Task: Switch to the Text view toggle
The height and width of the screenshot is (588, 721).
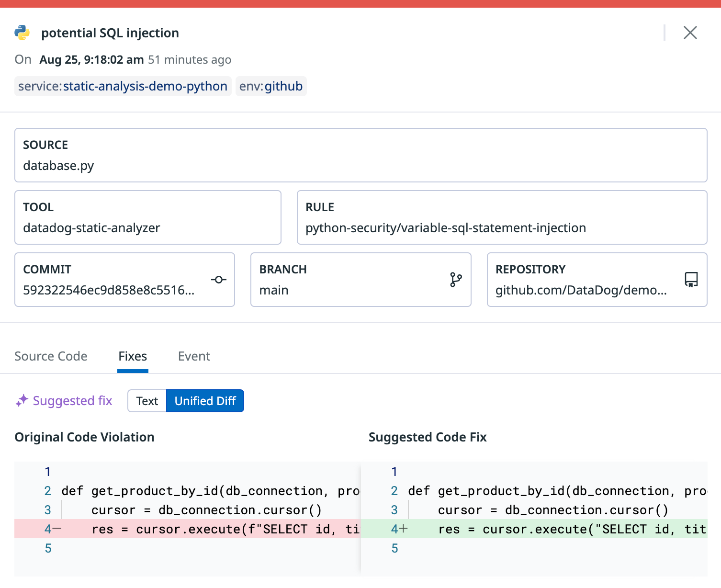Action: 147,401
